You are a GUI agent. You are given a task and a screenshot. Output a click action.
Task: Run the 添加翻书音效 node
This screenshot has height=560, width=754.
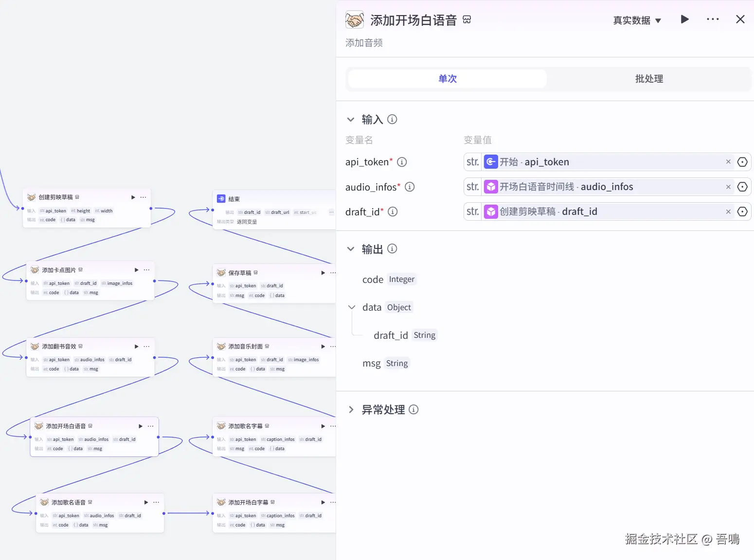click(136, 347)
